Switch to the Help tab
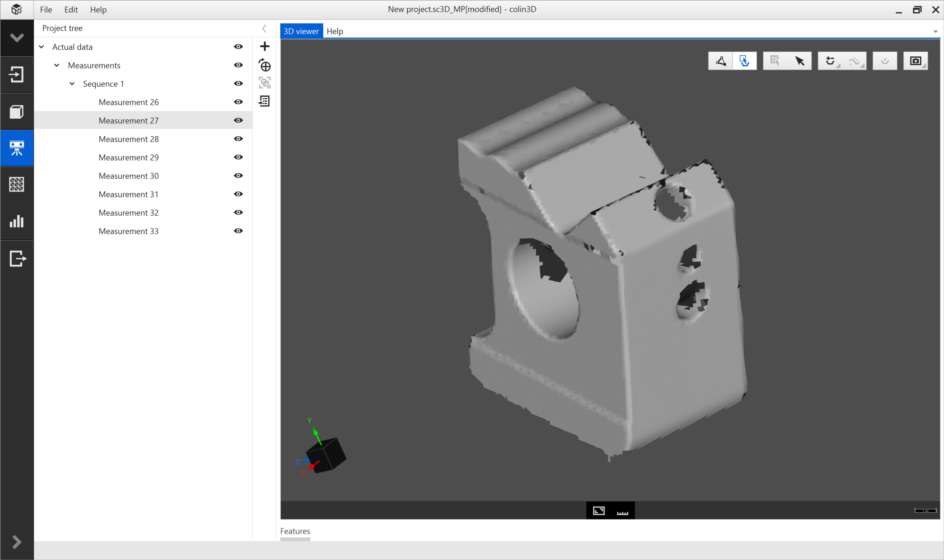 point(334,31)
